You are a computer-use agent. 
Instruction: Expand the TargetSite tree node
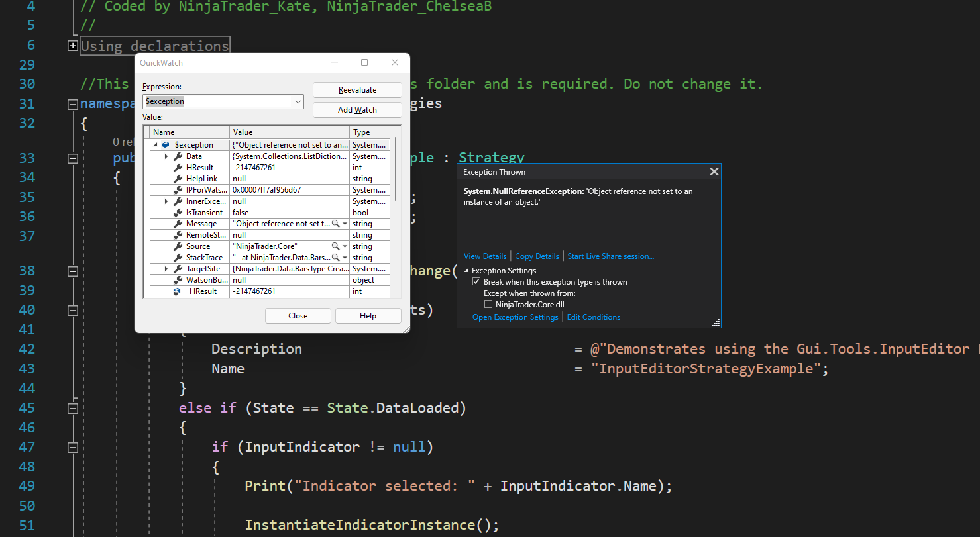point(166,269)
